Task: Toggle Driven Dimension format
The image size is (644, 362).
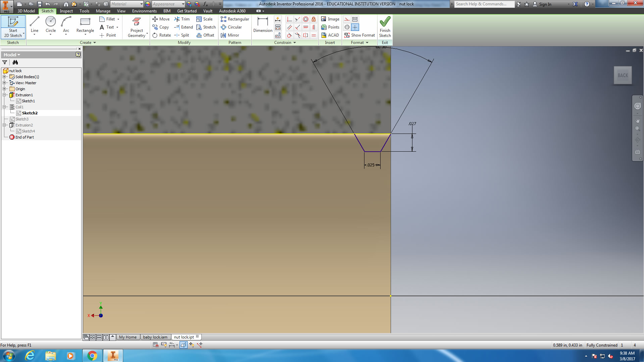Action: (355, 19)
